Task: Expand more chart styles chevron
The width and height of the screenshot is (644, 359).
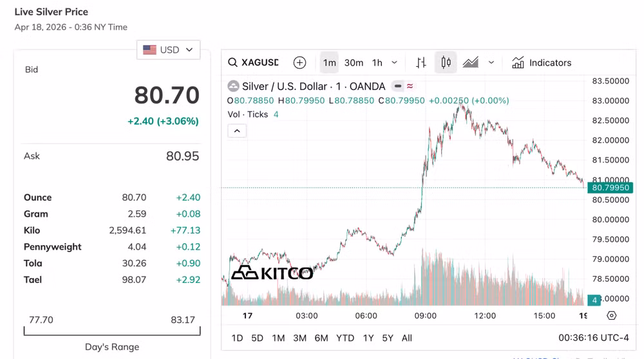Action: coord(491,62)
